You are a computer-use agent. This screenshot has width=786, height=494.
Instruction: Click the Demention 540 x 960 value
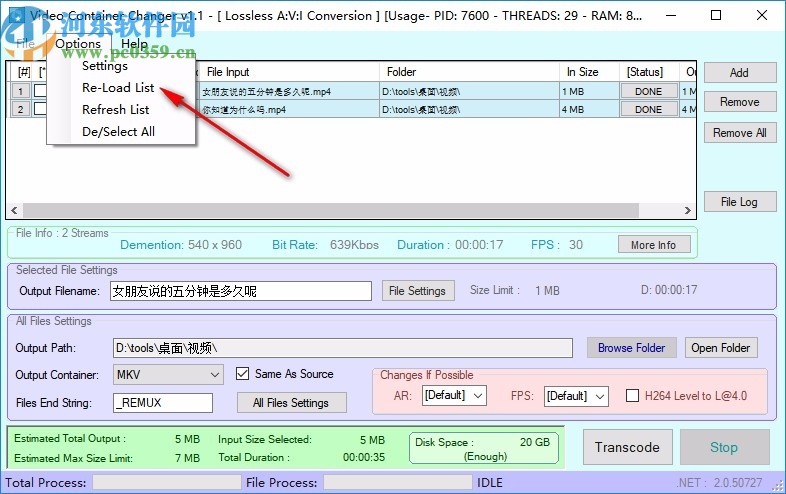215,245
